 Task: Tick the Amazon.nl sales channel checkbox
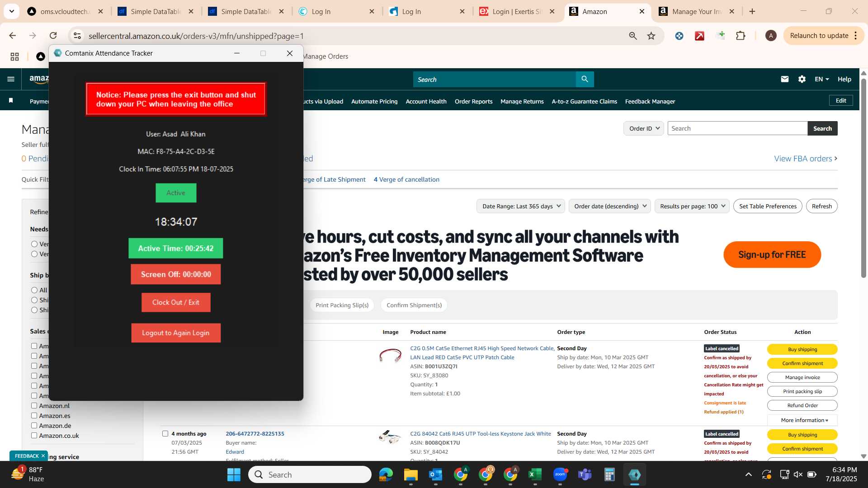click(34, 405)
